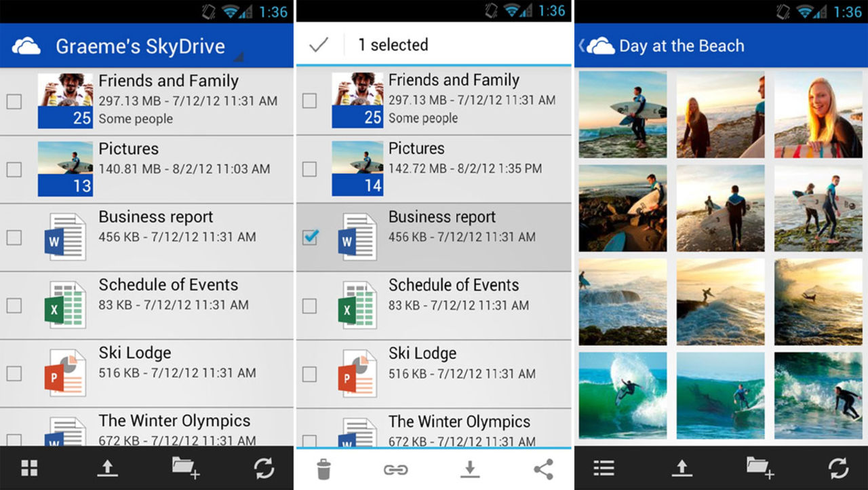Switch to tile view
Image resolution: width=868 pixels, height=490 pixels.
pos(28,468)
